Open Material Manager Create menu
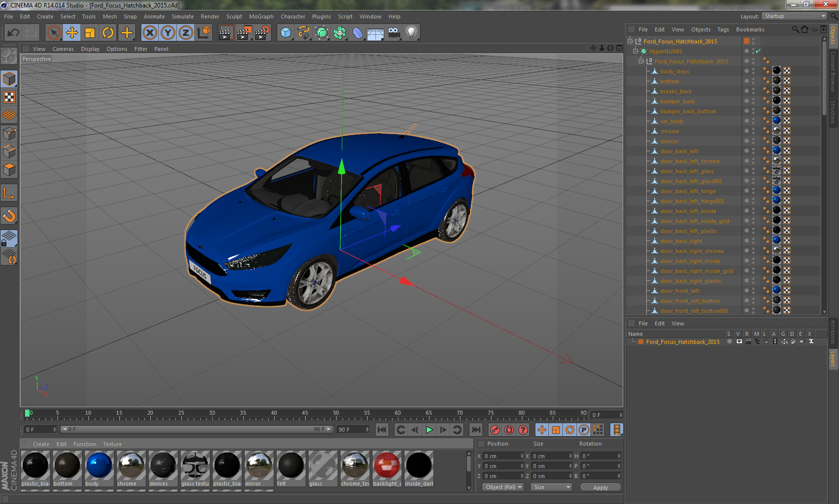The image size is (839, 504). click(41, 444)
